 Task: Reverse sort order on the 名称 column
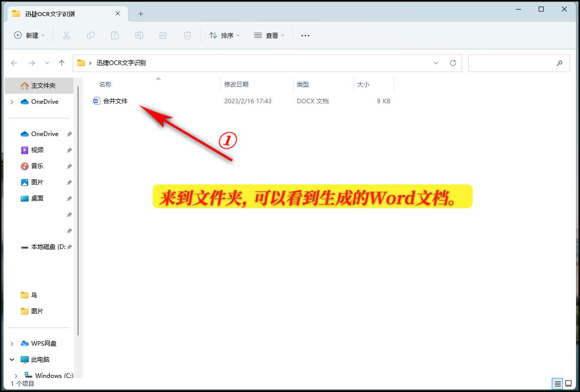105,84
